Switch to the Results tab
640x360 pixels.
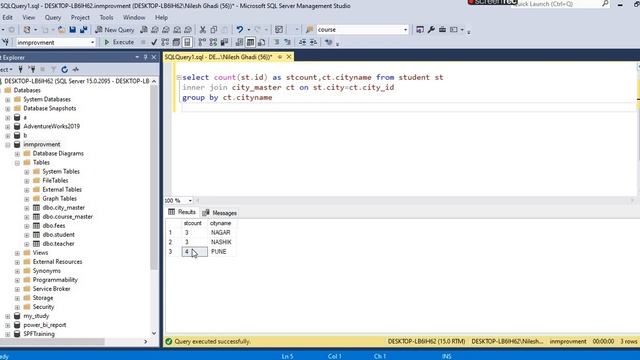click(182, 212)
